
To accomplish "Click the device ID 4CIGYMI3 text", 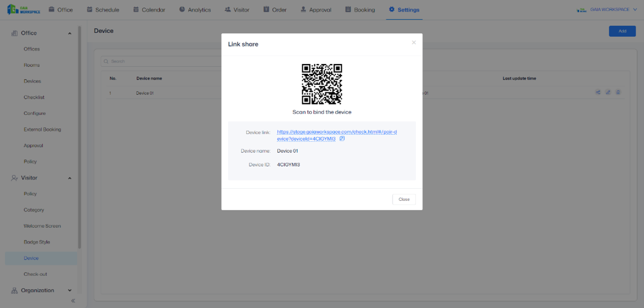I will click(288, 165).
